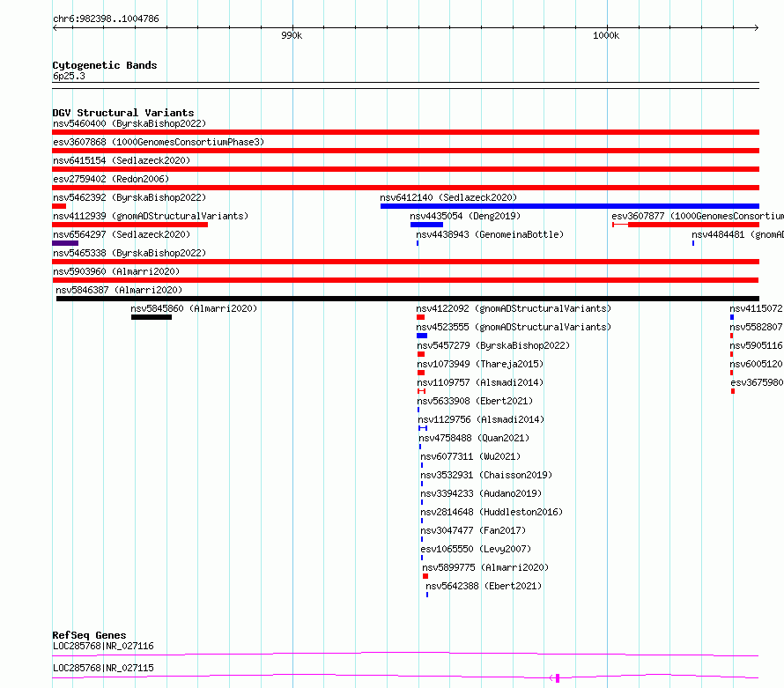Click the nsv5633908 (Ebert2021) label

pos(475,401)
